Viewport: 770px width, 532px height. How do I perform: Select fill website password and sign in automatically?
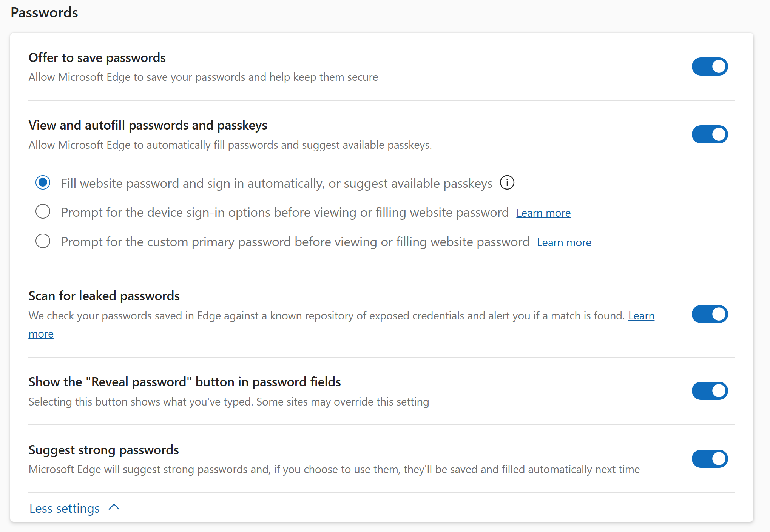pos(43,182)
